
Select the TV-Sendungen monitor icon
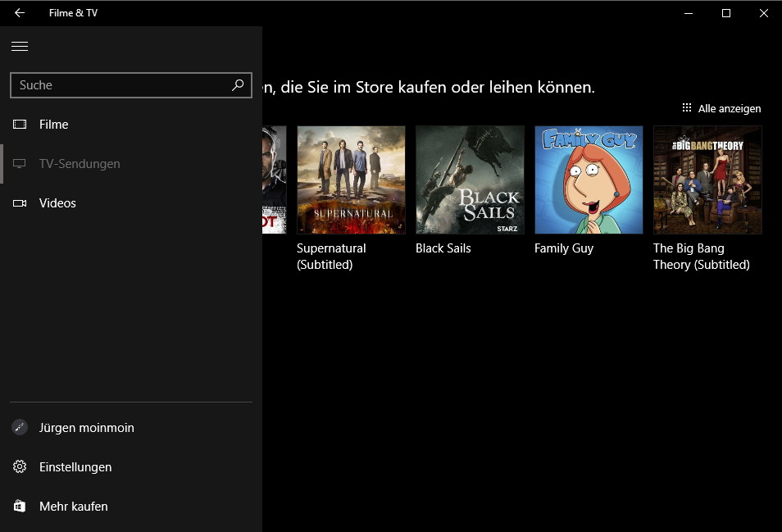pos(20,164)
